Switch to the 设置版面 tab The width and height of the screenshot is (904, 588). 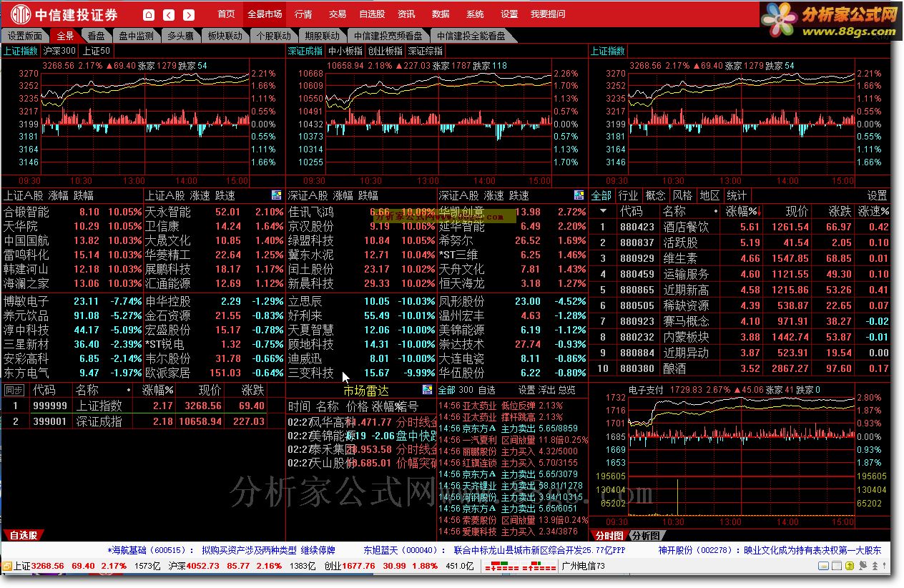click(26, 36)
